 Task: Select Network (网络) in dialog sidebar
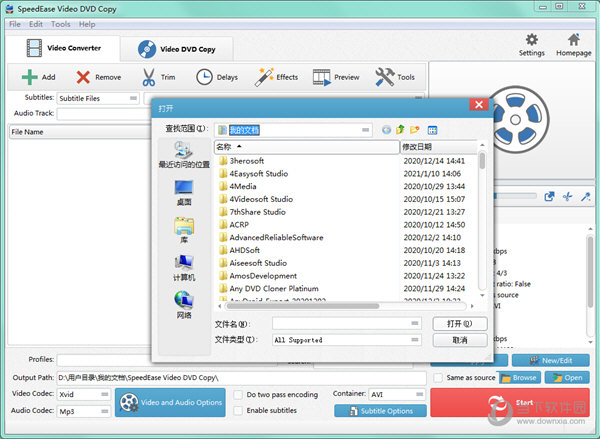click(x=184, y=305)
